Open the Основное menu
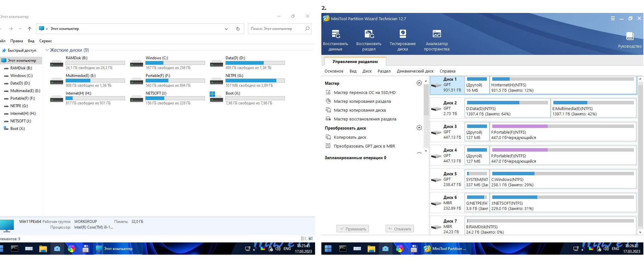This screenshot has width=644, height=261. coord(334,71)
